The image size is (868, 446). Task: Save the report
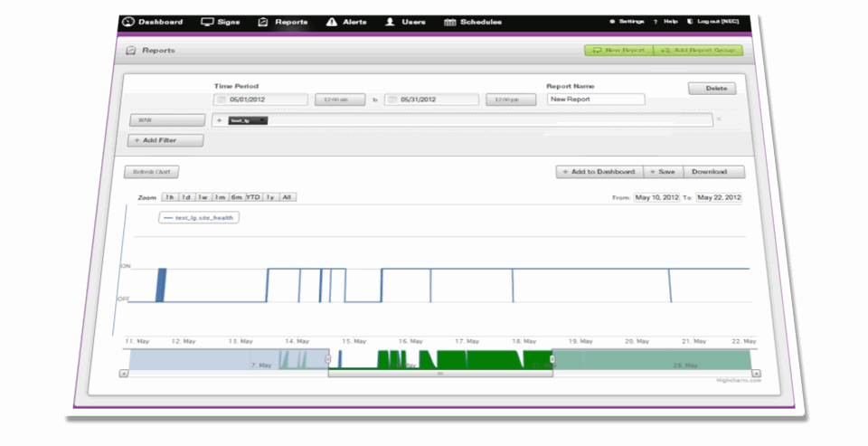663,172
